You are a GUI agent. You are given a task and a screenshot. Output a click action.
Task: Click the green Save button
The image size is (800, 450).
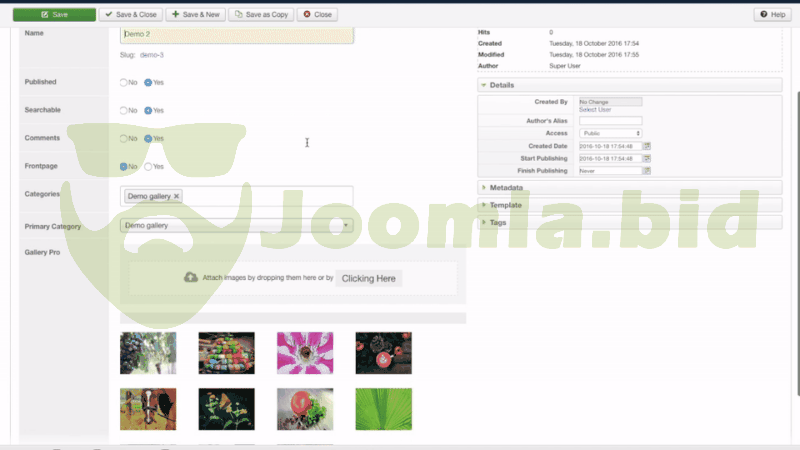point(53,15)
